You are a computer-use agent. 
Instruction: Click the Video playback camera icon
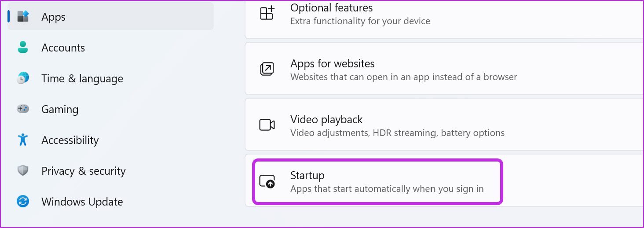pos(267,125)
